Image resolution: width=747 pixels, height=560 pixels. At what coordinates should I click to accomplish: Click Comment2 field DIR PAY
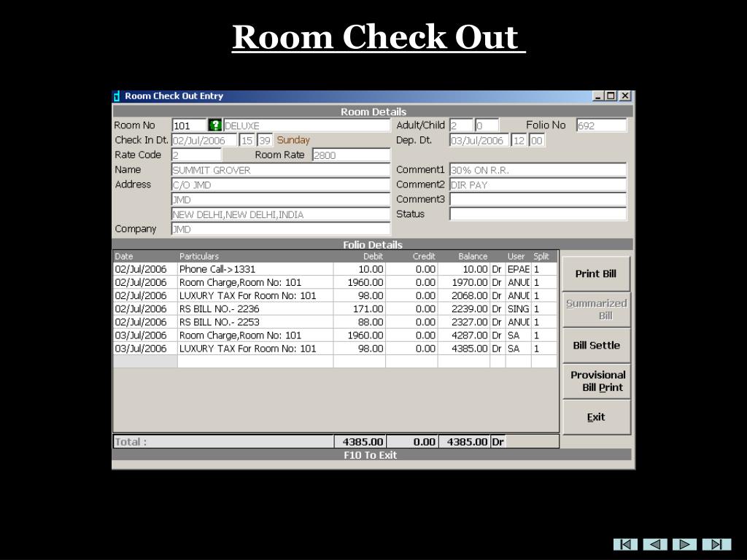click(538, 184)
